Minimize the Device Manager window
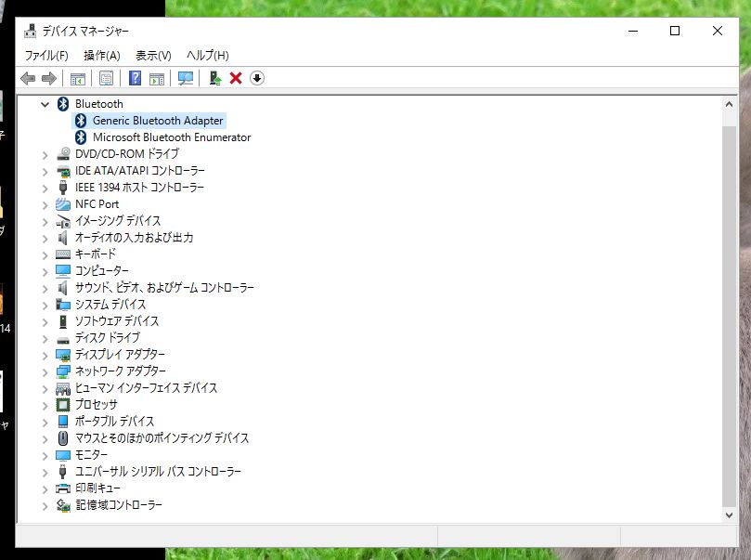Image resolution: width=751 pixels, height=560 pixels. [633, 32]
